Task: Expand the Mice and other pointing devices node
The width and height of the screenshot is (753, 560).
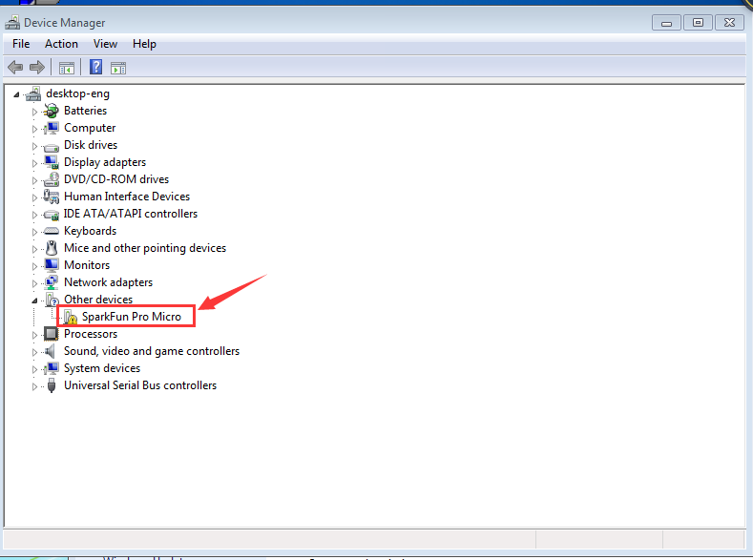Action: 34,249
